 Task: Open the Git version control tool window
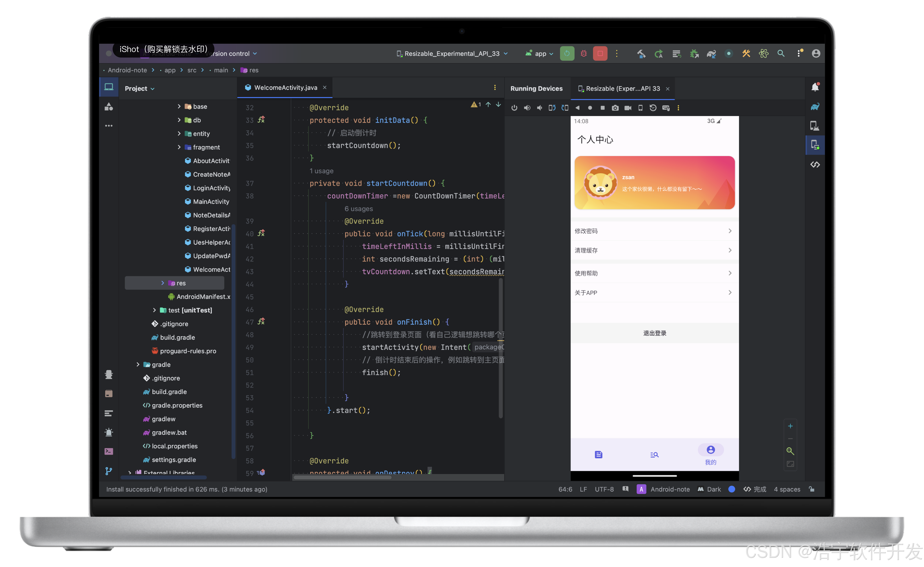tap(109, 471)
